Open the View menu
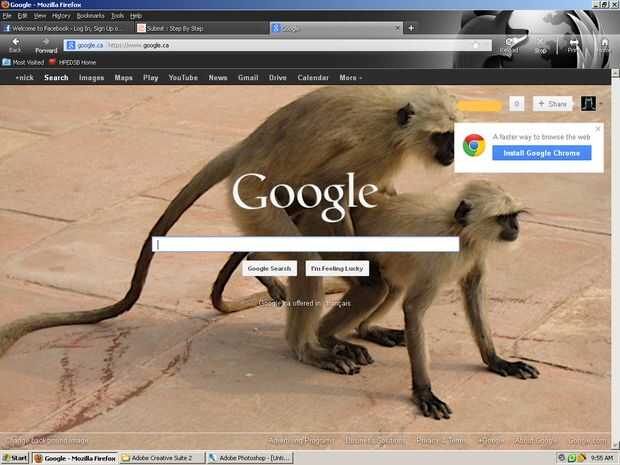 [x=40, y=16]
